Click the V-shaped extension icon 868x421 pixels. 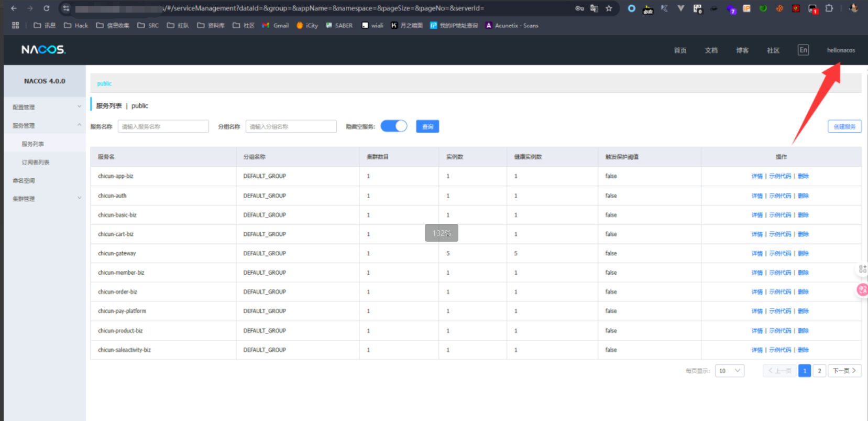tap(680, 8)
